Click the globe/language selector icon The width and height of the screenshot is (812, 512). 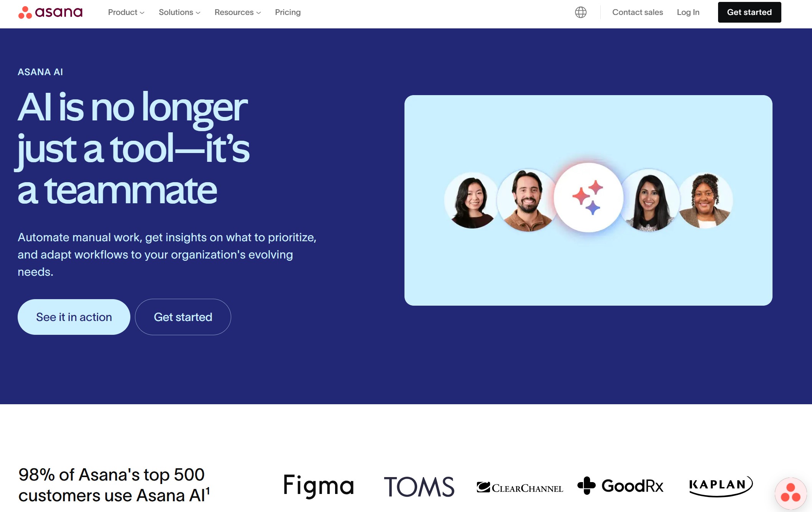pos(581,12)
